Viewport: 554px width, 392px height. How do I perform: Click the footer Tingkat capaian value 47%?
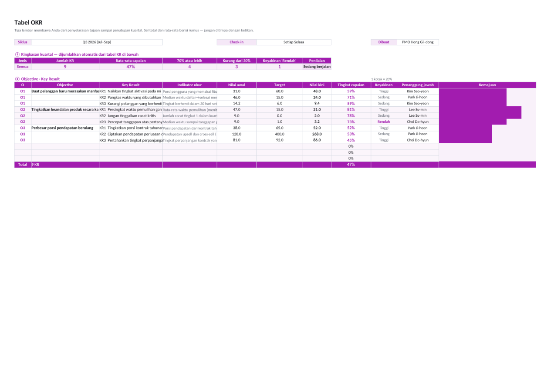click(351, 164)
